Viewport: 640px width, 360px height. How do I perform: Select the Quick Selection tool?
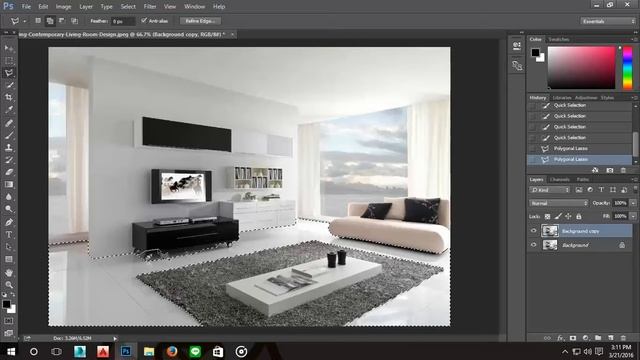coord(9,85)
